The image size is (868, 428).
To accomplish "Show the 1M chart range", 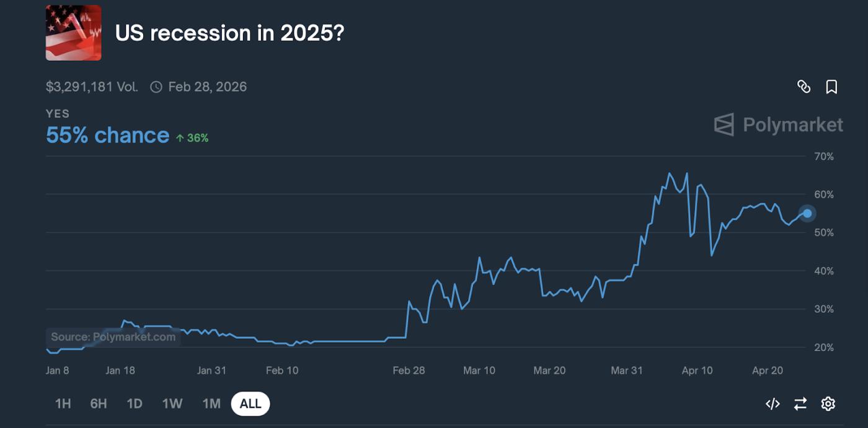I will pyautogui.click(x=211, y=404).
